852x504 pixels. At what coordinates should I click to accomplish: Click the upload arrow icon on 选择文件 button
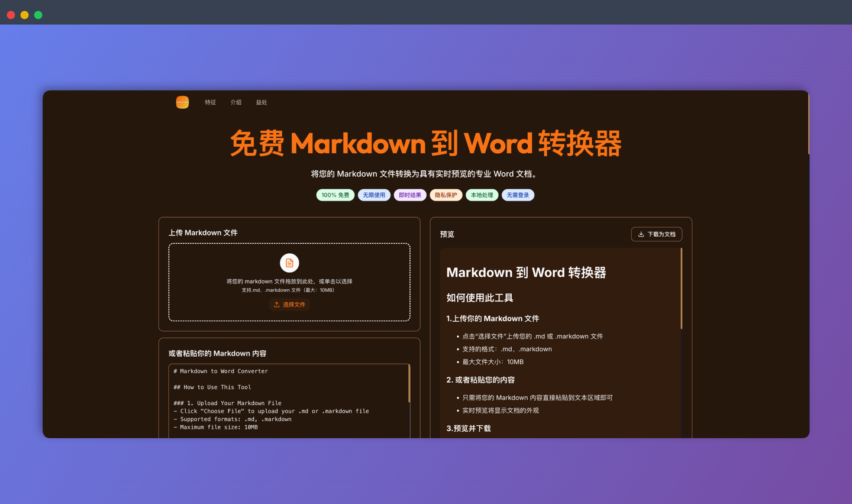[276, 304]
